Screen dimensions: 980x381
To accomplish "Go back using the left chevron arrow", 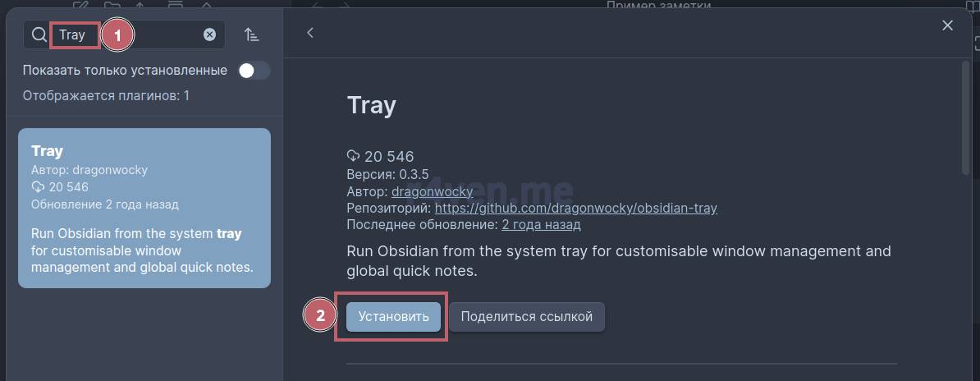I will (x=310, y=33).
